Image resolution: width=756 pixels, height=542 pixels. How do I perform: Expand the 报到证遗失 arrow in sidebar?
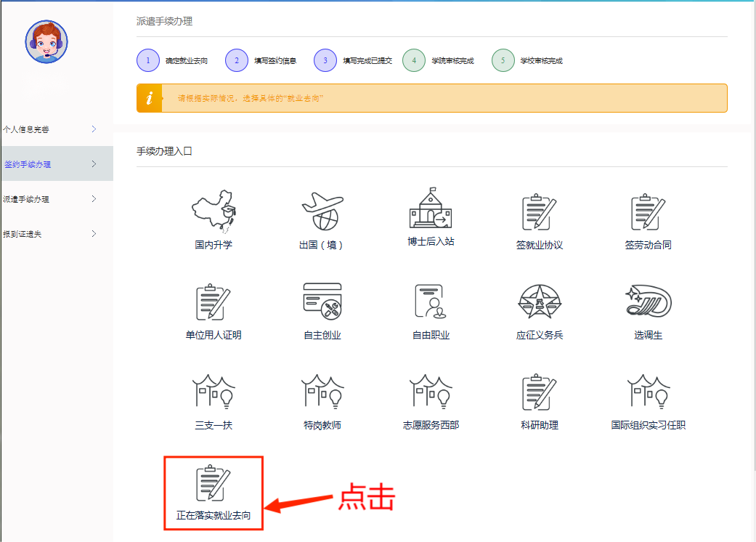[94, 233]
